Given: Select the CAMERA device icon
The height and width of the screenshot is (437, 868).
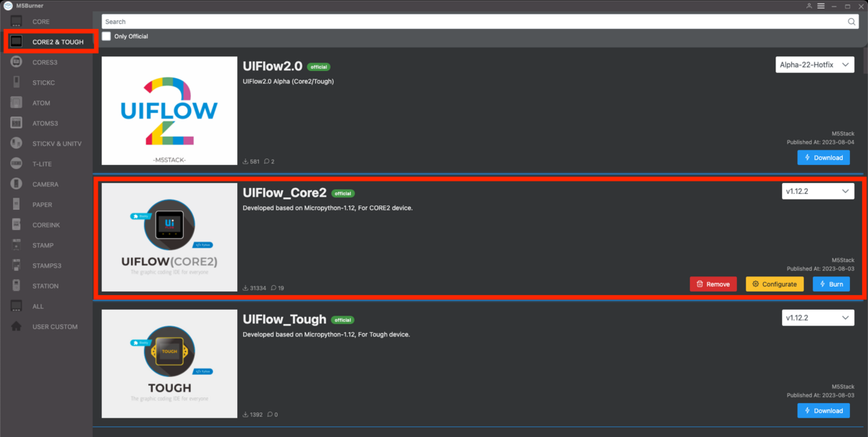Looking at the screenshot, I should [x=16, y=184].
